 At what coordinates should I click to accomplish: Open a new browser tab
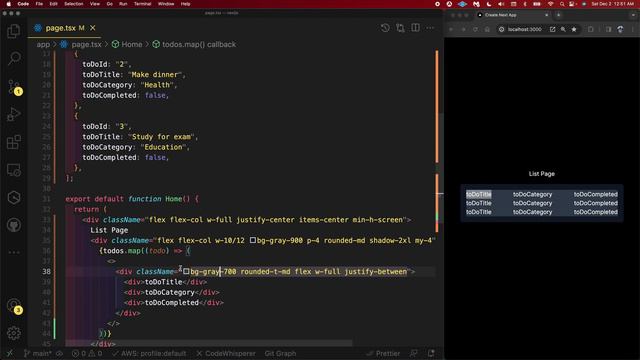(558, 15)
